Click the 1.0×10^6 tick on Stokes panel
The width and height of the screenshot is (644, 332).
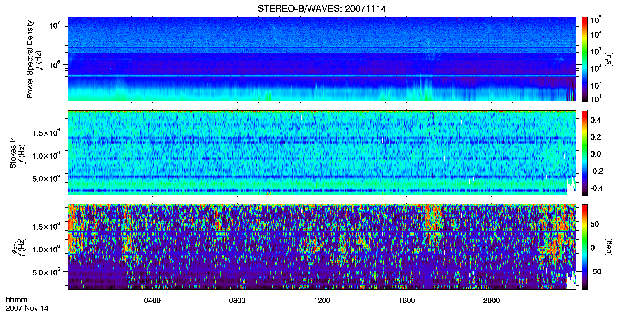pyautogui.click(x=47, y=156)
